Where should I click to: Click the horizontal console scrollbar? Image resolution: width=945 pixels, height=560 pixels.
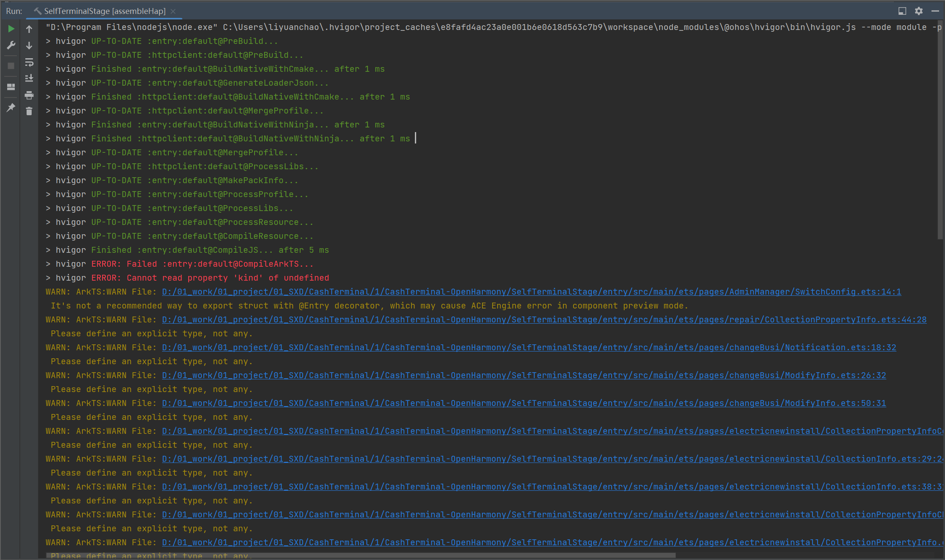(x=361, y=556)
